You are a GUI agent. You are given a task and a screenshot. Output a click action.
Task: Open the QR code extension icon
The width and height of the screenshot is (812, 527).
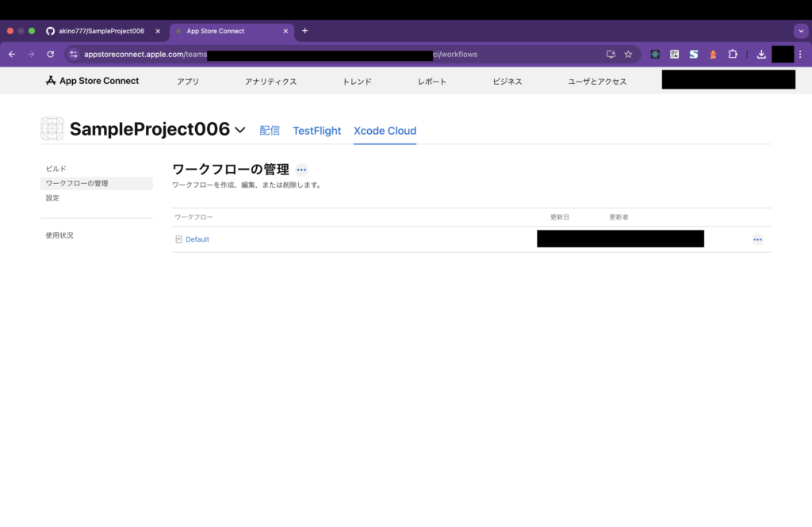click(674, 54)
